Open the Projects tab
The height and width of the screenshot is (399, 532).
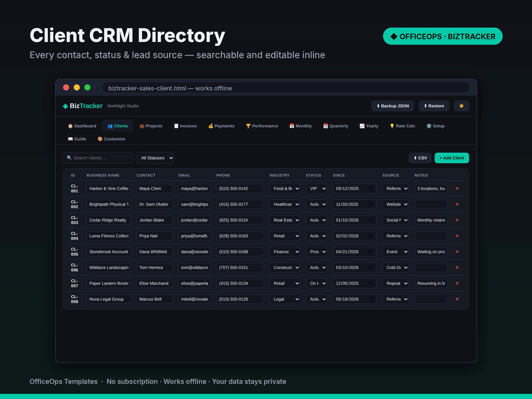[151, 126]
